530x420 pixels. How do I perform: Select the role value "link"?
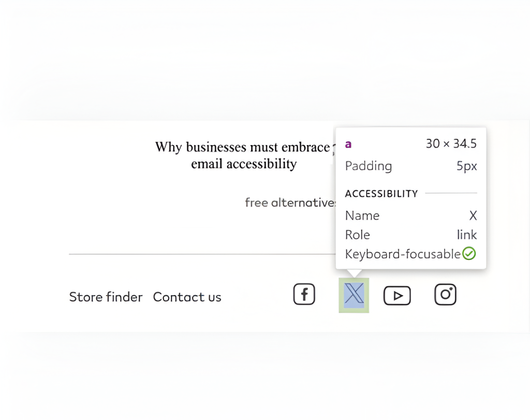click(467, 235)
